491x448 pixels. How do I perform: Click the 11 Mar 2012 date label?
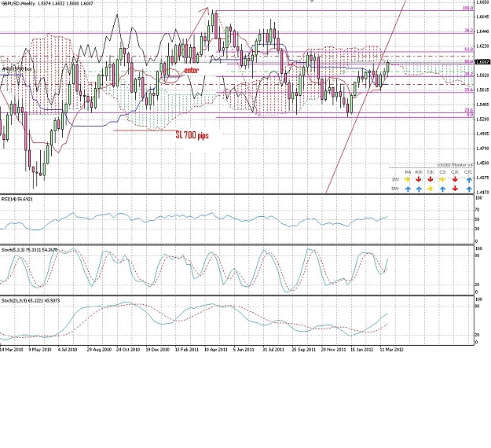coord(391,349)
